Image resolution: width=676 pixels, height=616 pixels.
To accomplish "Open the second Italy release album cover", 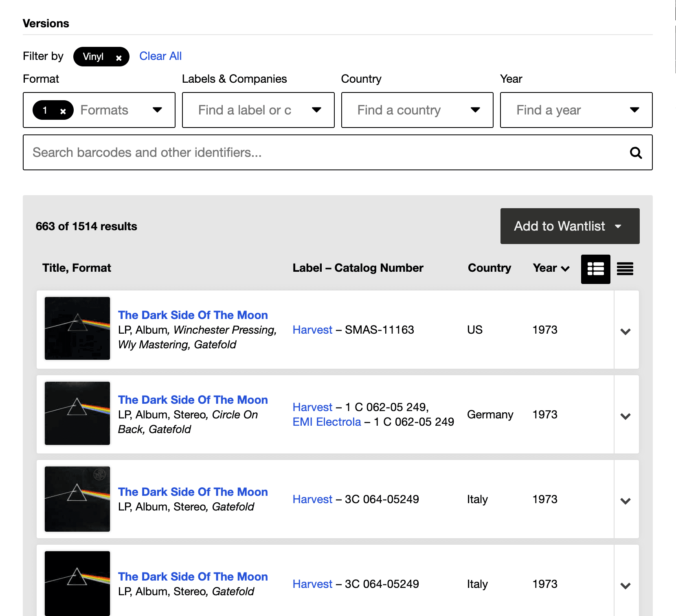I will [77, 583].
